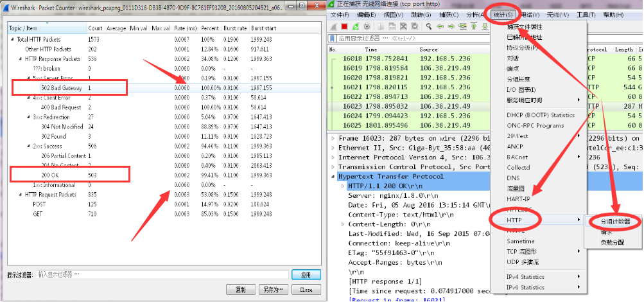Expand the HTTP/1.1 200 OK line
644x302 pixels.
(344, 186)
